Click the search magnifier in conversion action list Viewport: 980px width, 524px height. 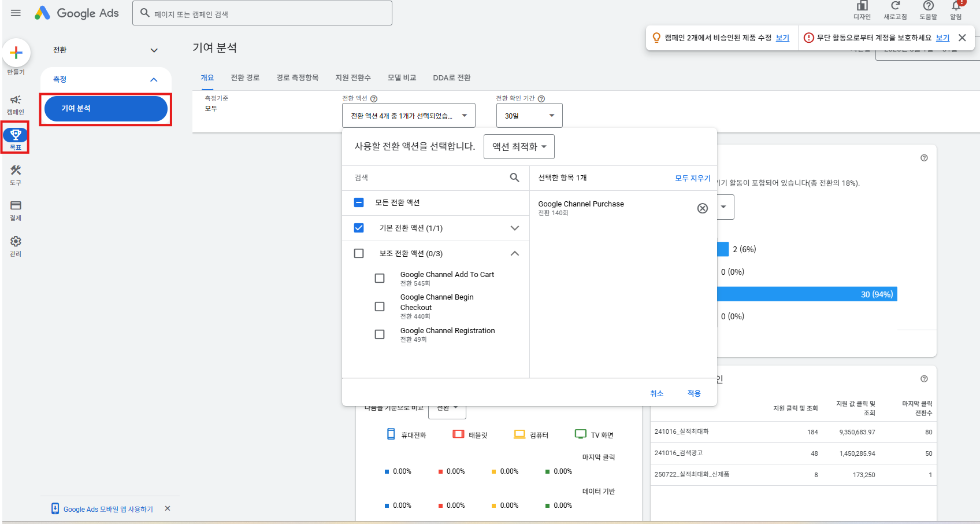point(514,178)
